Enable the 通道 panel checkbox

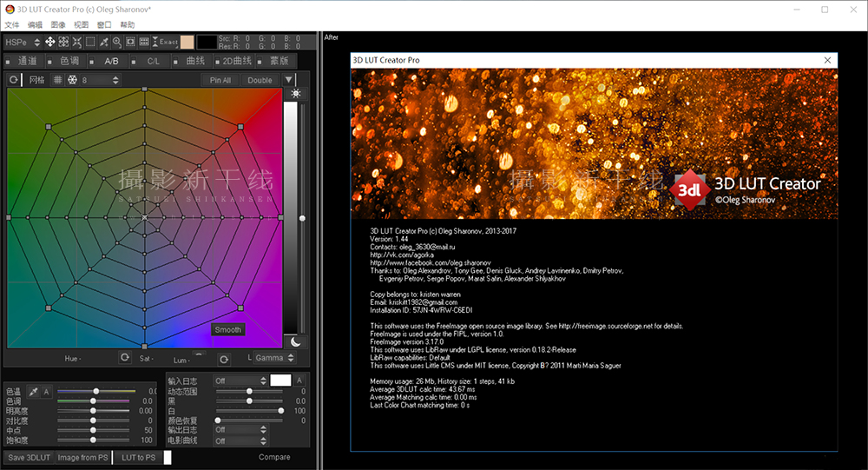click(x=8, y=62)
